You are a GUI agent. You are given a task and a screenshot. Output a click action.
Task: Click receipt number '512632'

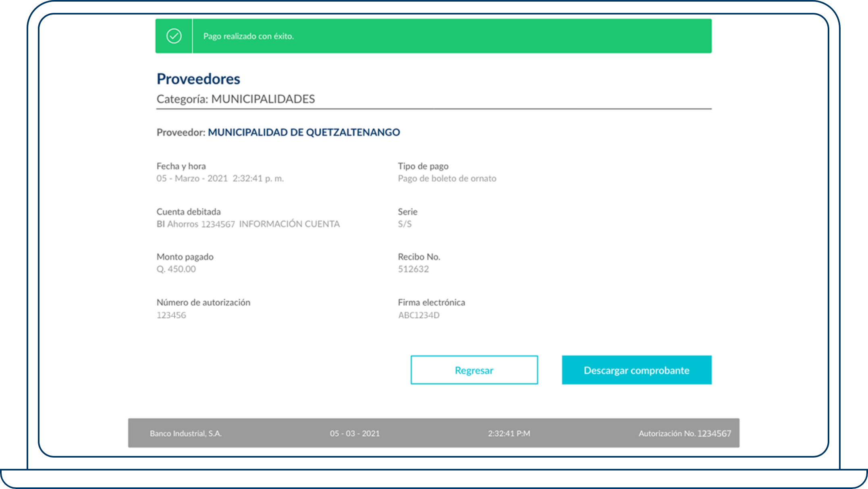413,269
